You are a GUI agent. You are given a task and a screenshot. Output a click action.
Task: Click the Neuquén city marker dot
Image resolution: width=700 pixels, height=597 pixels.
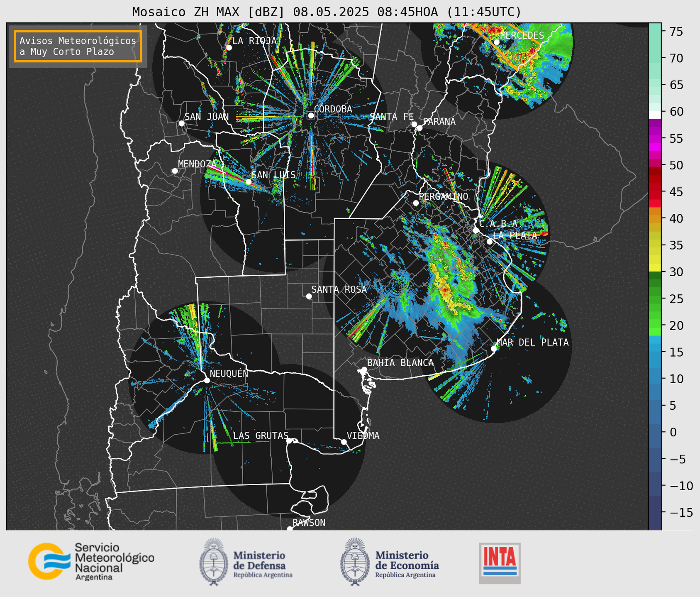(207, 380)
